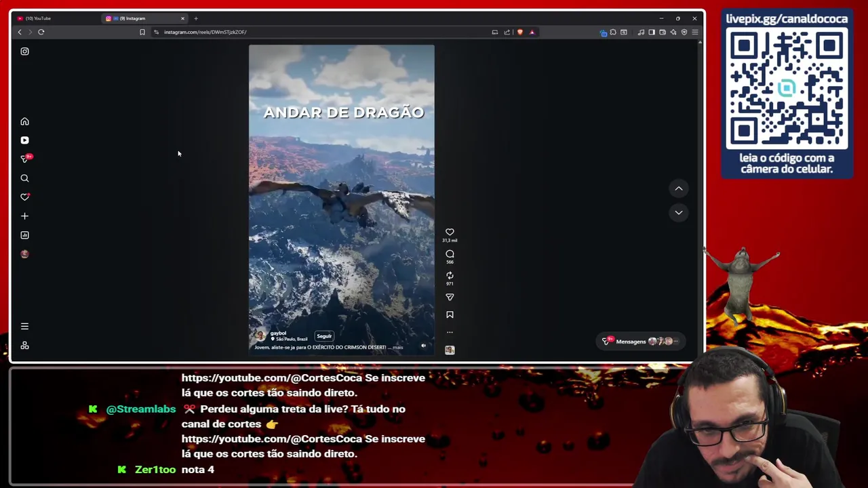
Task: Go to the previous reel with up chevron
Action: [679, 188]
